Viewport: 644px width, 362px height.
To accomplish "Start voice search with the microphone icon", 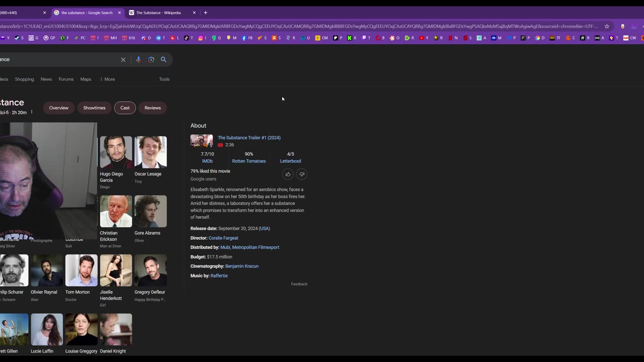I will coord(138,59).
